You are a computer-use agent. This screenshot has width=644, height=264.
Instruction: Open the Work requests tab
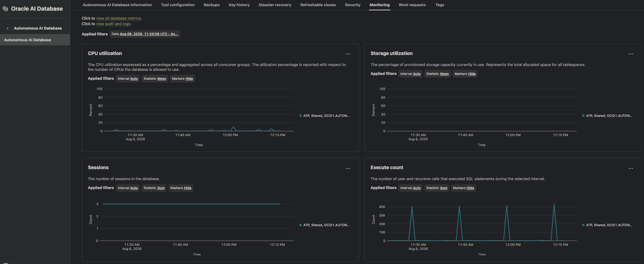pyautogui.click(x=412, y=5)
